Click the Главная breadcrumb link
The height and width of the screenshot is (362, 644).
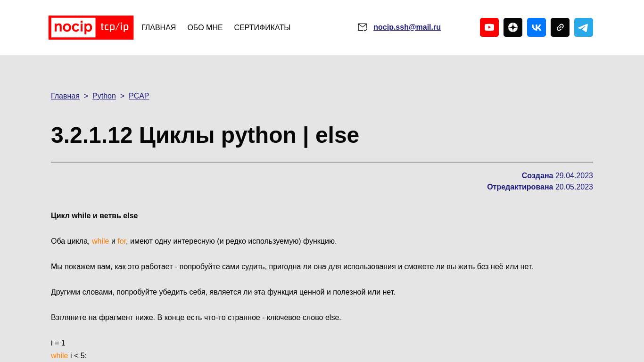(x=65, y=96)
